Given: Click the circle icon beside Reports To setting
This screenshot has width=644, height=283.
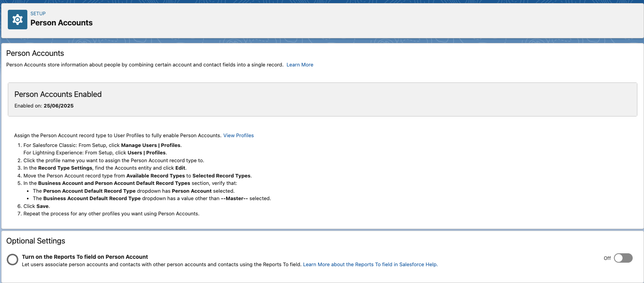Looking at the screenshot, I should [12, 259].
